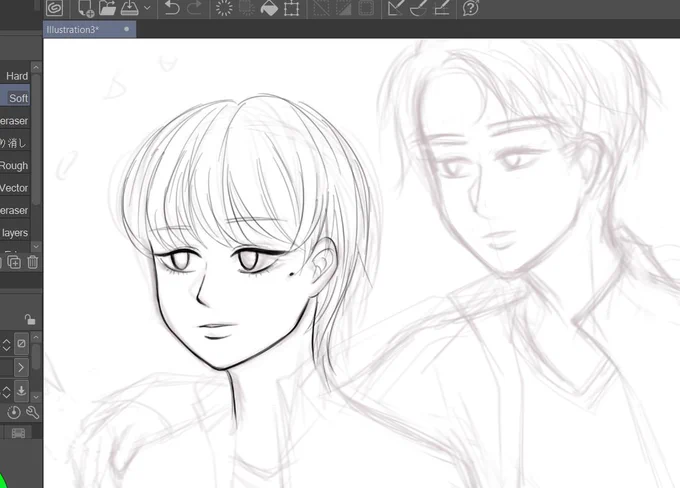Image resolution: width=680 pixels, height=488 pixels.
Task: Select the Hard eraser sub tool
Action: (x=15, y=76)
